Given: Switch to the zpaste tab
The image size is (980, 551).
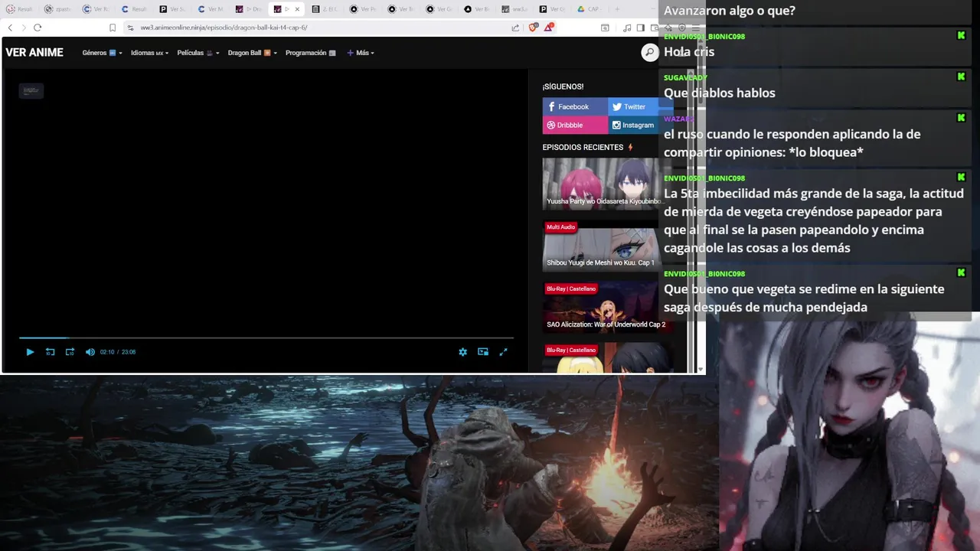Looking at the screenshot, I should (x=58, y=9).
